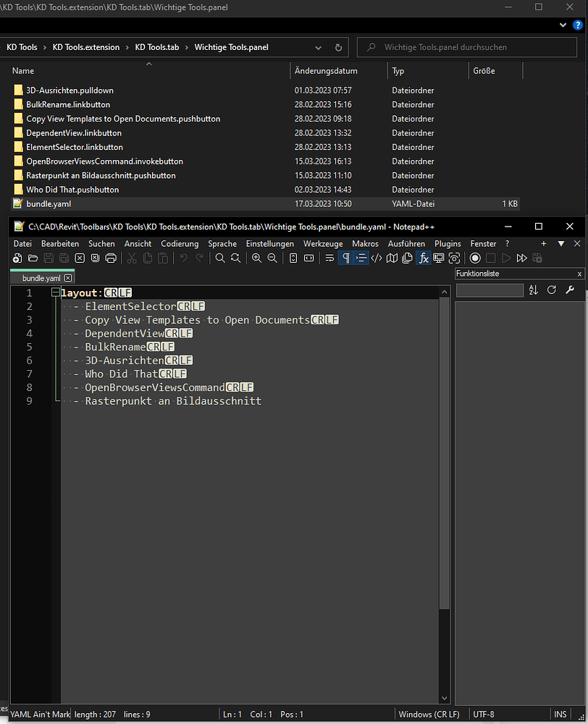Toggle the Show All Characters paragraph icon
Image resolution: width=588 pixels, height=724 pixels.
coord(345,258)
